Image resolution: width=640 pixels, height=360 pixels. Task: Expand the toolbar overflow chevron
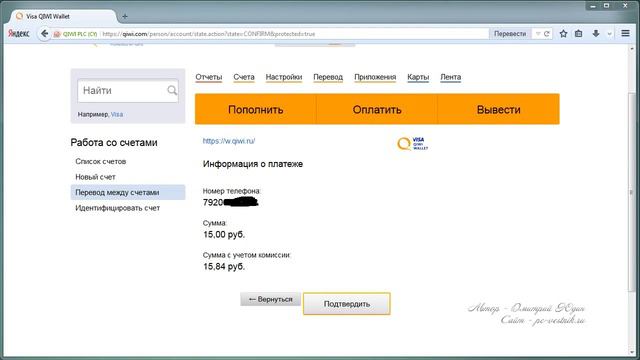(x=609, y=34)
